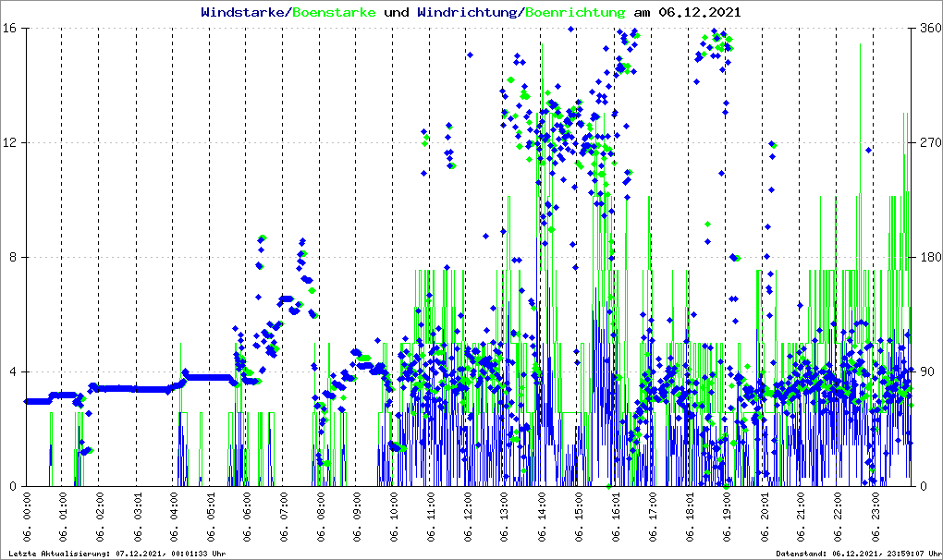Click time label '06. 00:00'
The height and width of the screenshot is (560, 943).
27,517
